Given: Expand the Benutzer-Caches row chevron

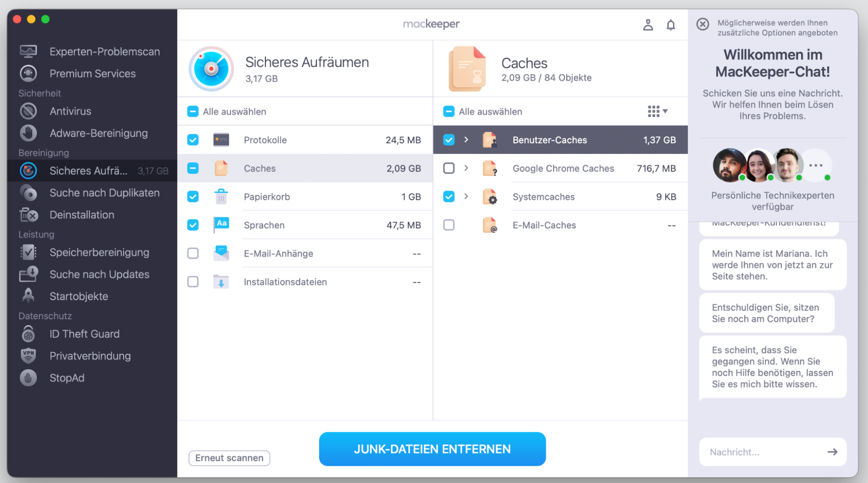Looking at the screenshot, I should point(466,140).
